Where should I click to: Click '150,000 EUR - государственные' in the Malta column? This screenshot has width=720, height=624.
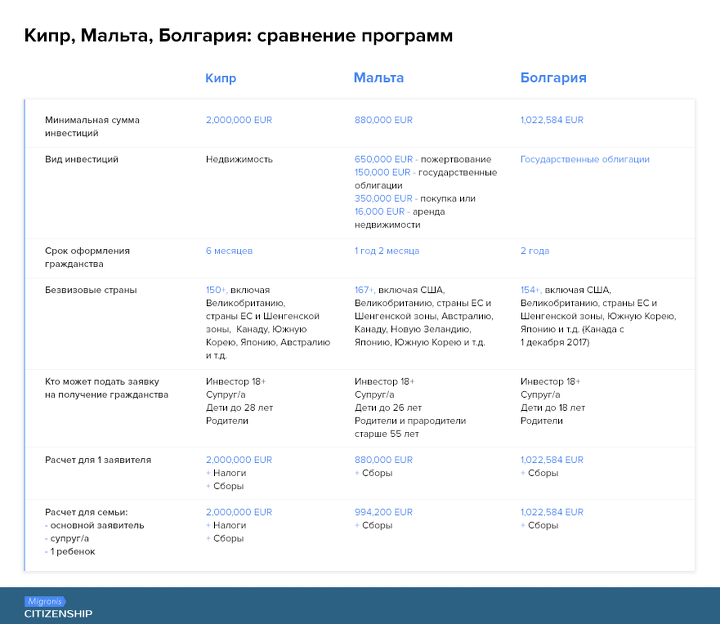(x=426, y=172)
